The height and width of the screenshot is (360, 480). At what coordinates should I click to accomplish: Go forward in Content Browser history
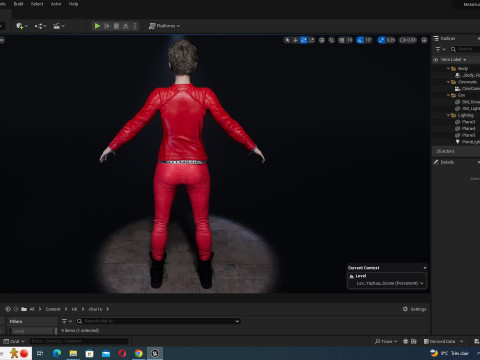click(16, 309)
